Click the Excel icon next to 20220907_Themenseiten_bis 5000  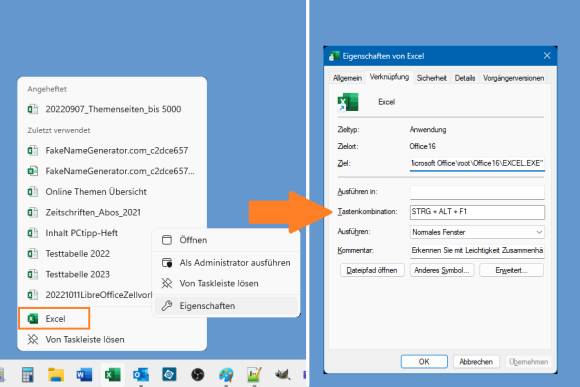click(33, 109)
